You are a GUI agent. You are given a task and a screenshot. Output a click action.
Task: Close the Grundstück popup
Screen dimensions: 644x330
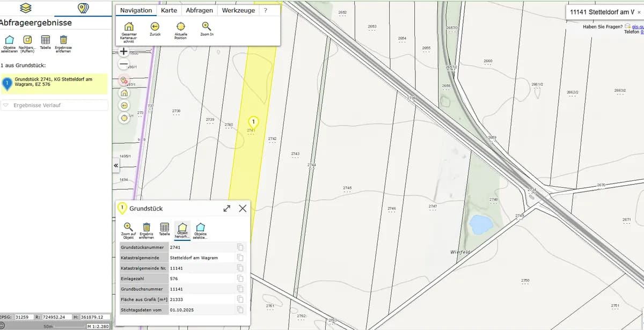pyautogui.click(x=243, y=208)
